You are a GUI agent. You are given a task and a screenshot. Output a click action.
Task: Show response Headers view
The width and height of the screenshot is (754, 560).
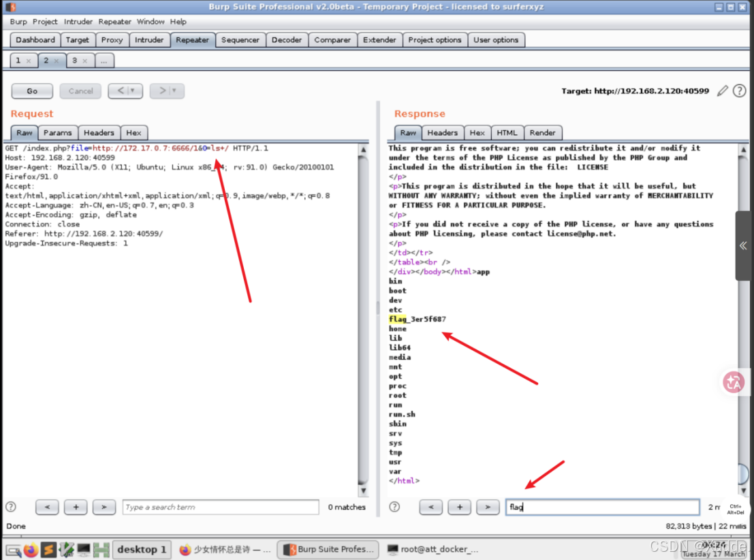point(443,133)
